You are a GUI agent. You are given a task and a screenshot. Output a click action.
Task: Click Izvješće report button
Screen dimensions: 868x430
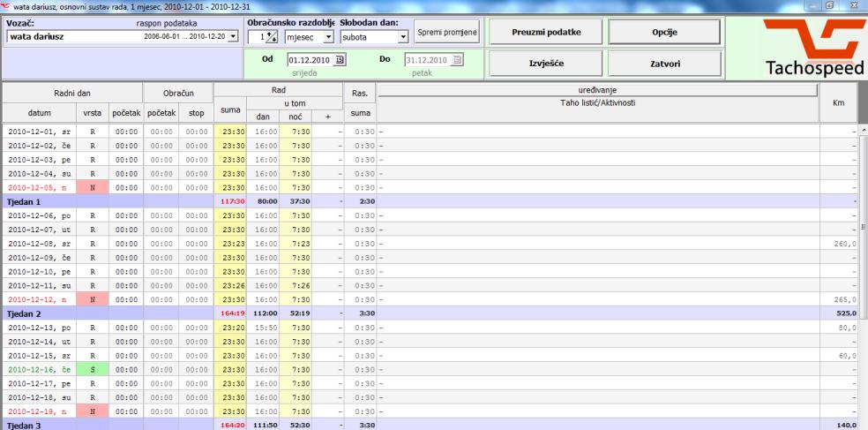point(546,64)
